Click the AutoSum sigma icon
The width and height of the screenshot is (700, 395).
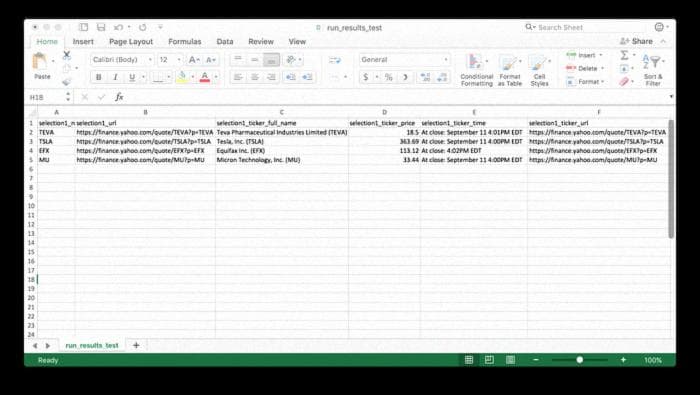(624, 55)
